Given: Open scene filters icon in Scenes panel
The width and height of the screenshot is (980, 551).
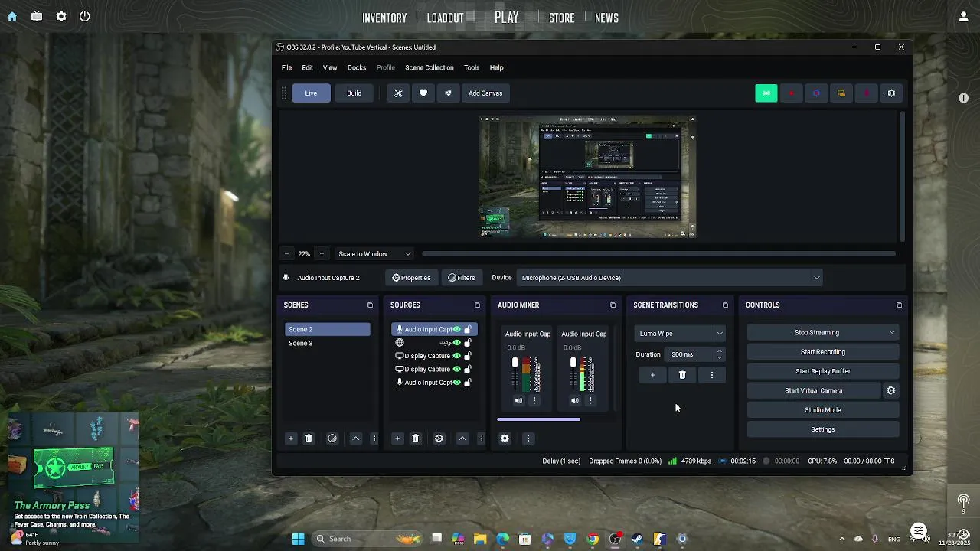Looking at the screenshot, I should click(x=332, y=439).
